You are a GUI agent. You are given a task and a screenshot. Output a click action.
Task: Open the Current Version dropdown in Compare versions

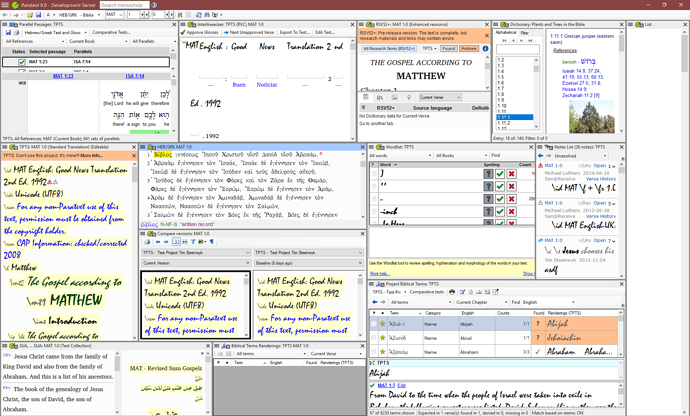(x=196, y=263)
